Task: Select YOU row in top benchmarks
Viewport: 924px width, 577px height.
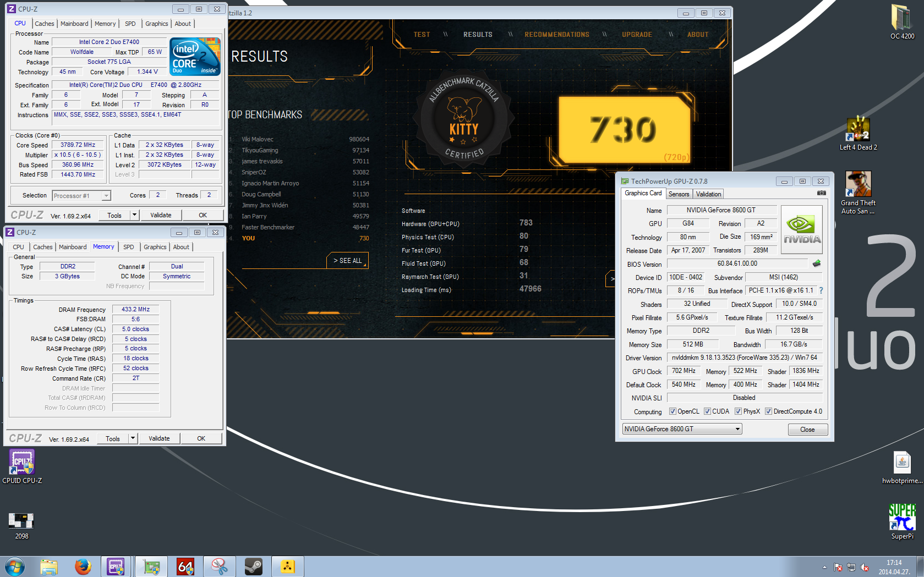Action: click(x=300, y=238)
